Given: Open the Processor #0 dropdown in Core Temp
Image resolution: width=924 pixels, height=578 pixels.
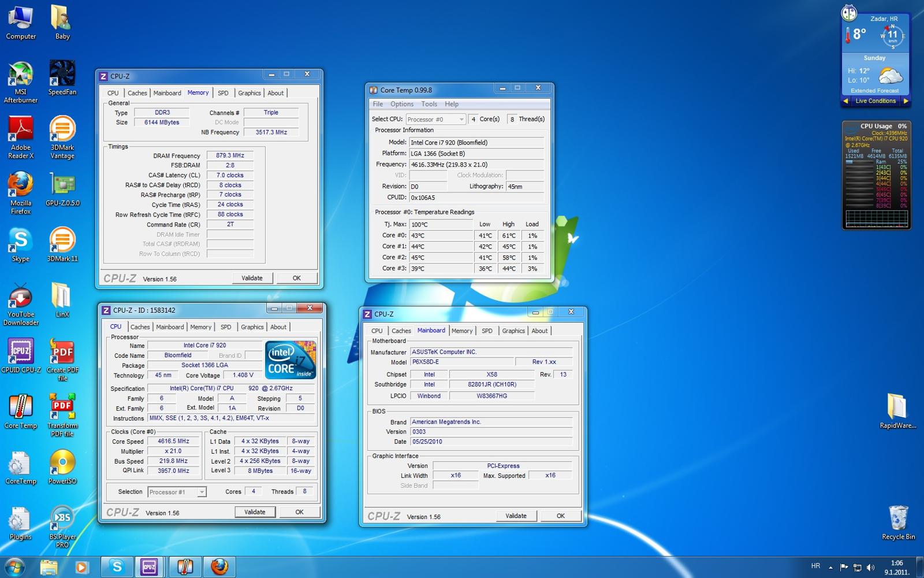Looking at the screenshot, I should click(435, 119).
